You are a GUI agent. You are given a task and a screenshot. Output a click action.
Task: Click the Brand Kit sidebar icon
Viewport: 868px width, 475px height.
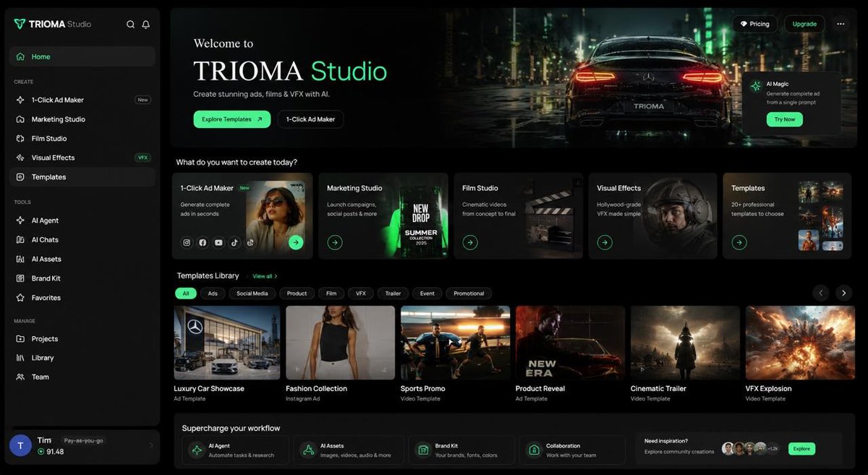coord(20,278)
